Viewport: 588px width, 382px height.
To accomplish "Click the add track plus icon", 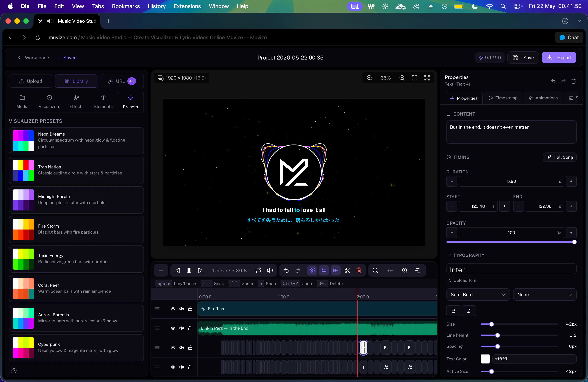I will tap(161, 270).
